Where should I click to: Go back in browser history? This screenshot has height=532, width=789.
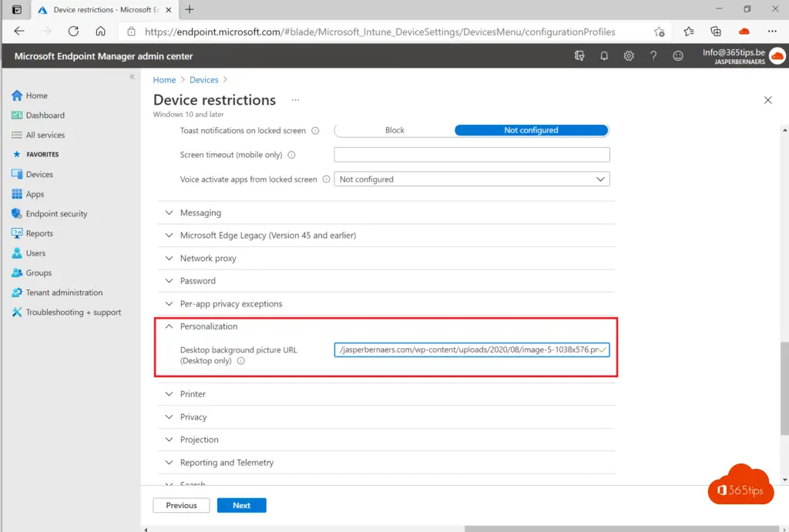click(x=19, y=31)
